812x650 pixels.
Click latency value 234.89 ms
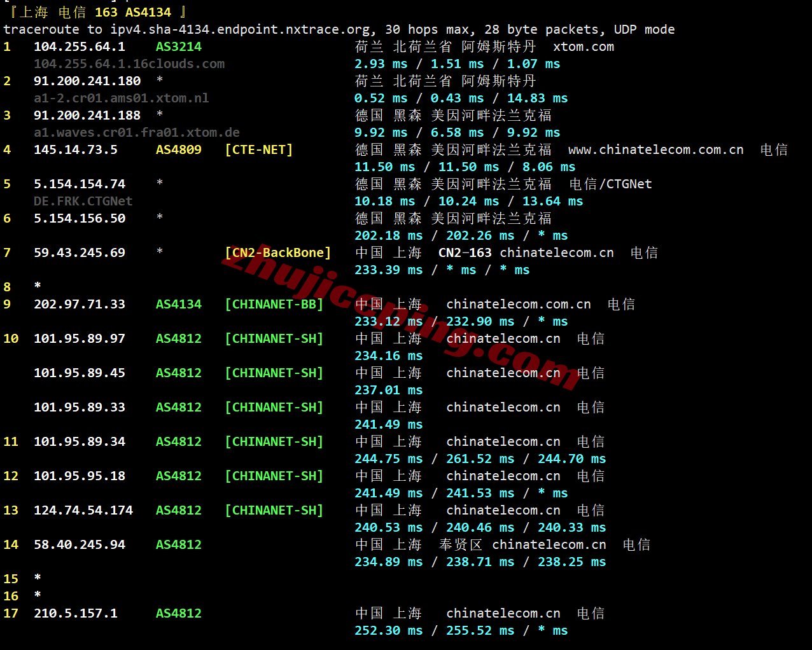[389, 562]
